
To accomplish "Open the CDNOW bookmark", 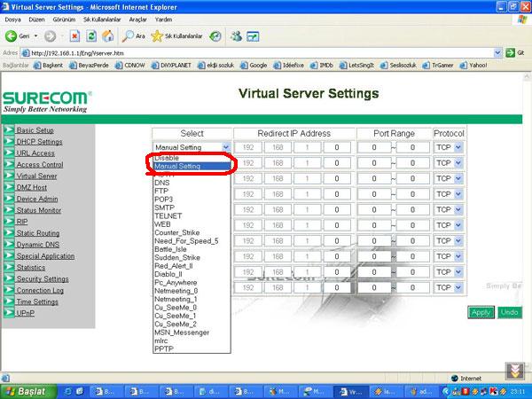I will [130, 65].
